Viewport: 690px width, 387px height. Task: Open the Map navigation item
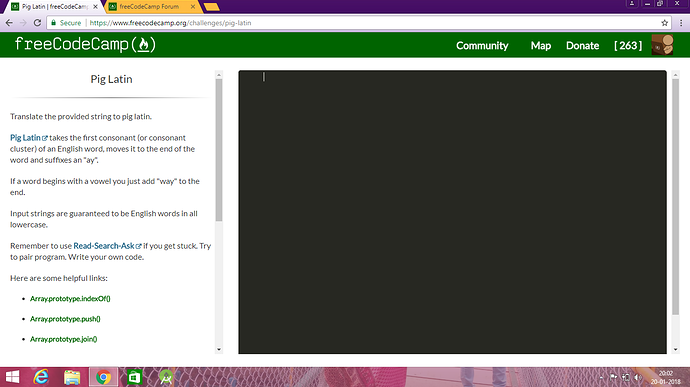[x=541, y=46]
